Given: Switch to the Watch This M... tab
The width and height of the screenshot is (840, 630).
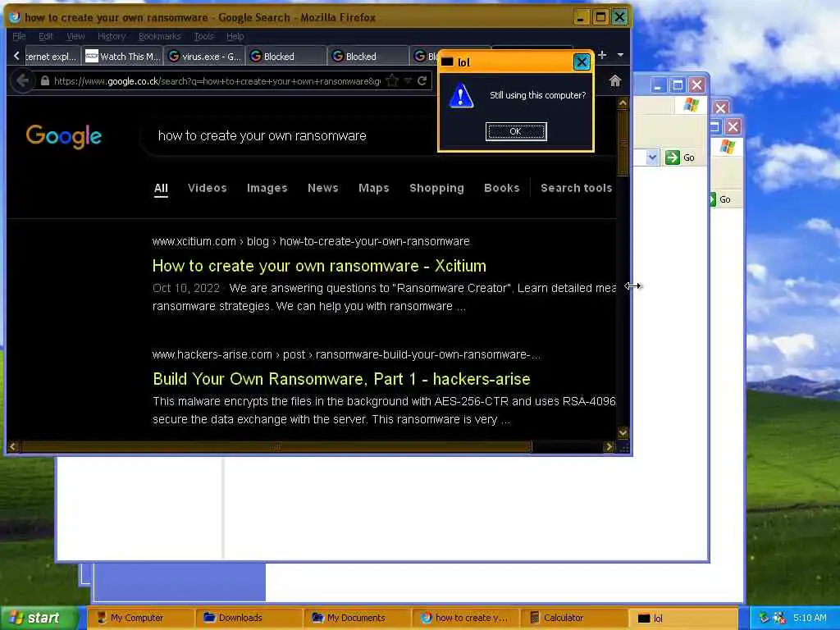Looking at the screenshot, I should point(123,57).
